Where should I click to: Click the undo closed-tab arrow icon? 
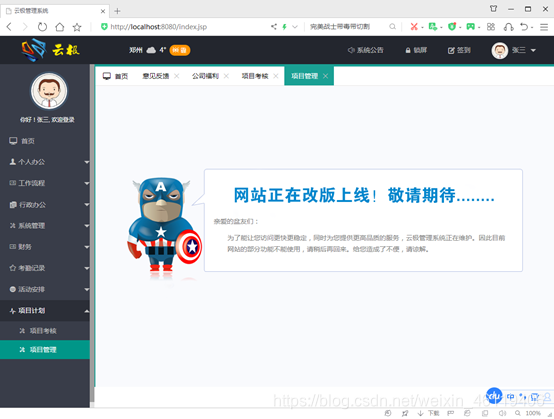point(524,27)
